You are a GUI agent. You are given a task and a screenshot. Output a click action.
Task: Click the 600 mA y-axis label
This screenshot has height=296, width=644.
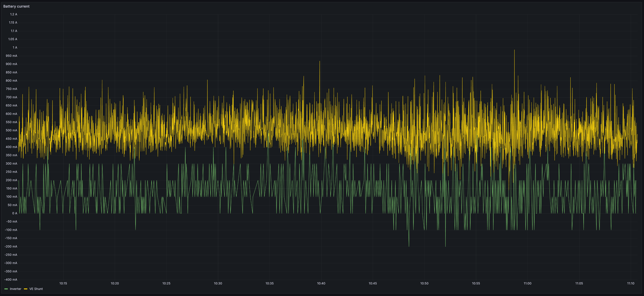click(x=12, y=114)
